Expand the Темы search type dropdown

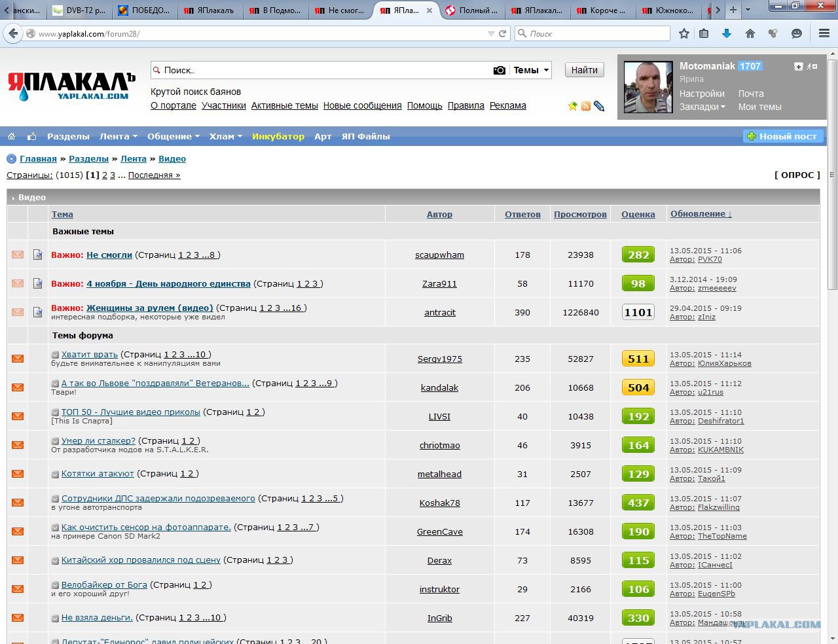tap(531, 70)
